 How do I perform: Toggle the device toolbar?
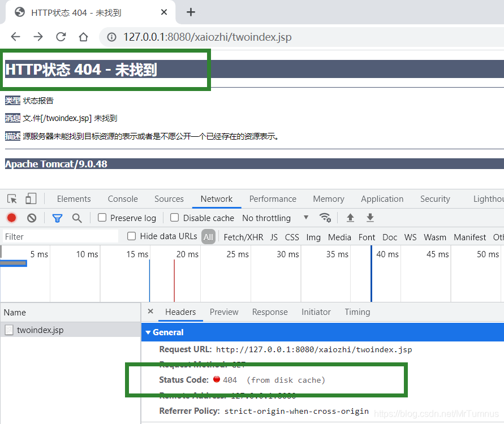point(31,199)
